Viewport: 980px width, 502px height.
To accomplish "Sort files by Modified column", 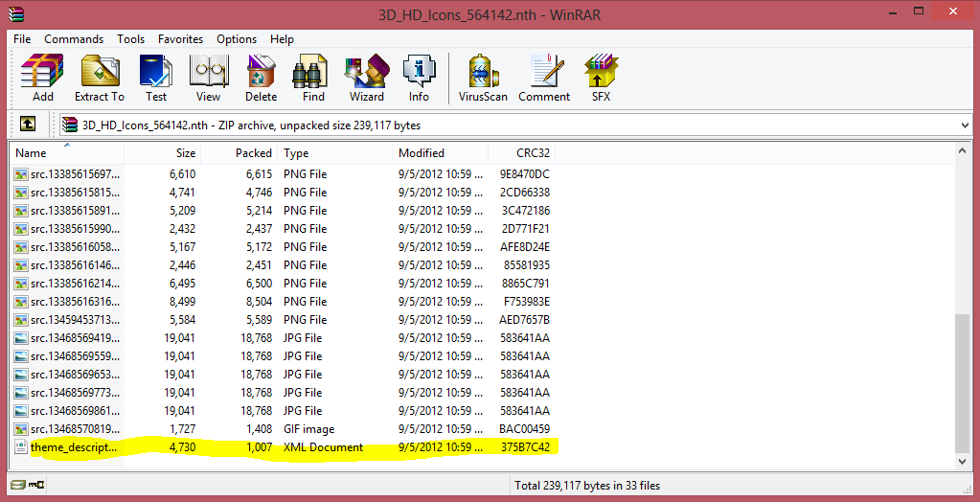I will point(440,152).
